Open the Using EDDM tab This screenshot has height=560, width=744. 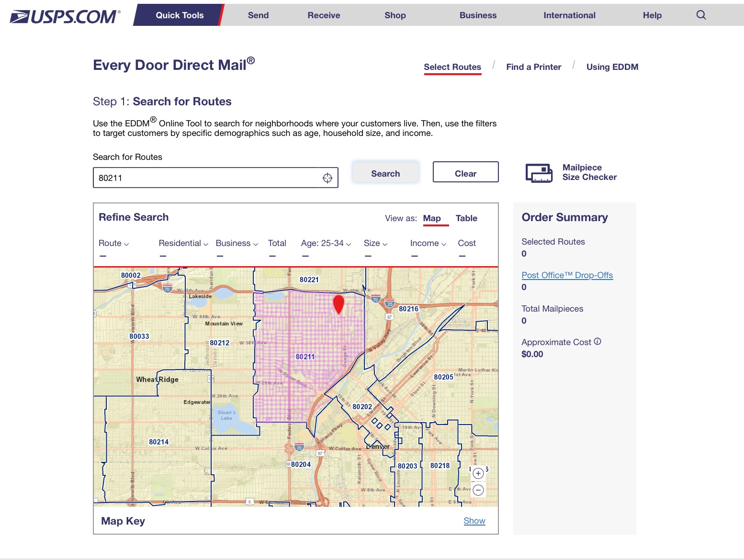point(612,67)
